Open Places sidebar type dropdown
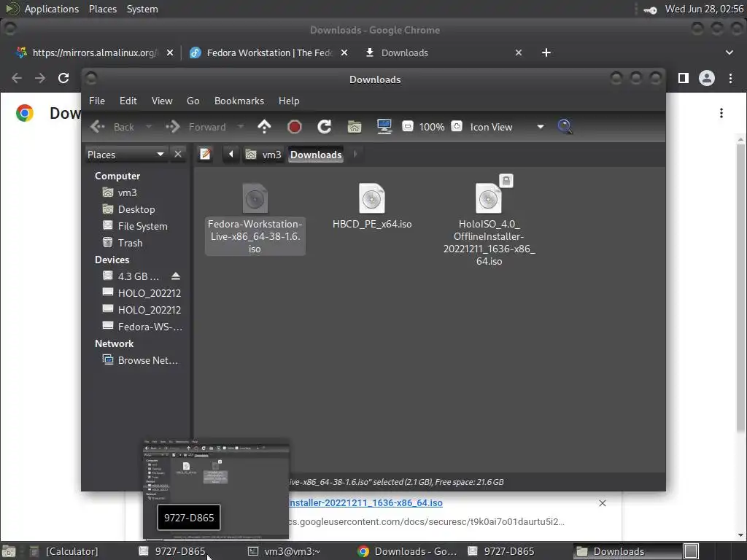747x560 pixels. pos(125,155)
